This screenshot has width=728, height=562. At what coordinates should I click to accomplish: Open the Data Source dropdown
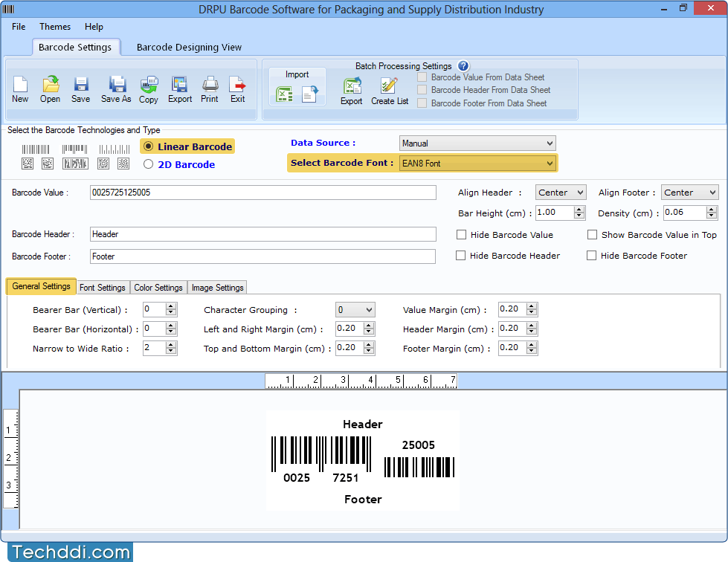pos(477,143)
